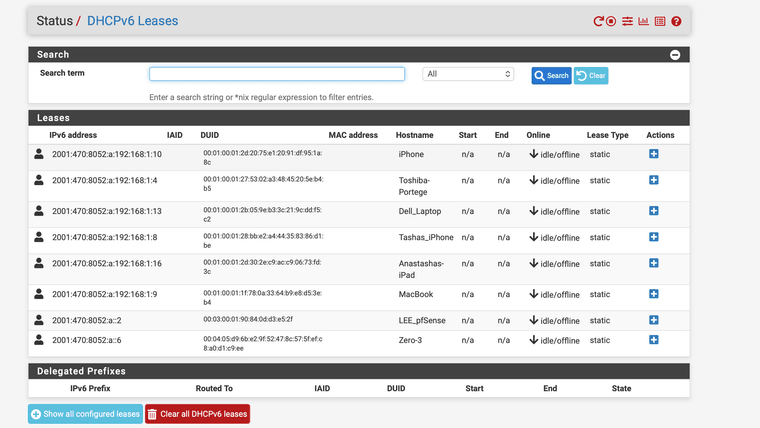Open the 'All' search field dropdown
This screenshot has height=428, width=760.
point(468,74)
